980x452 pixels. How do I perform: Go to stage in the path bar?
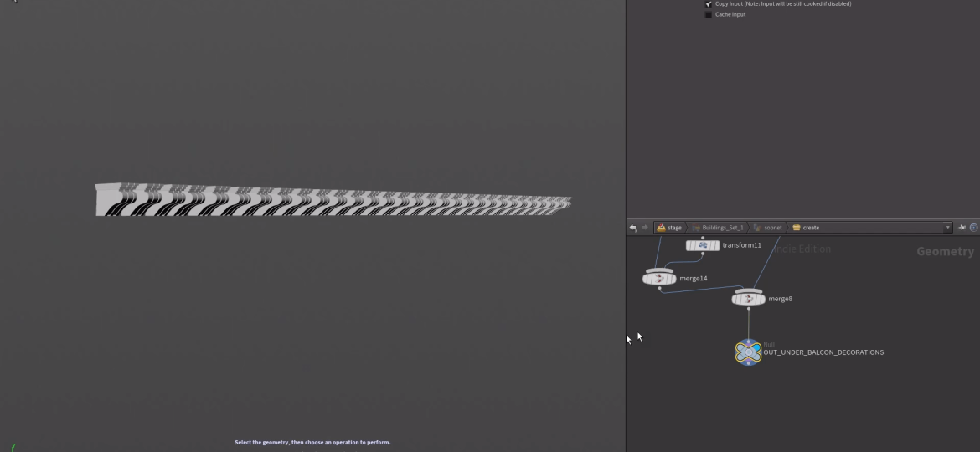coord(670,228)
